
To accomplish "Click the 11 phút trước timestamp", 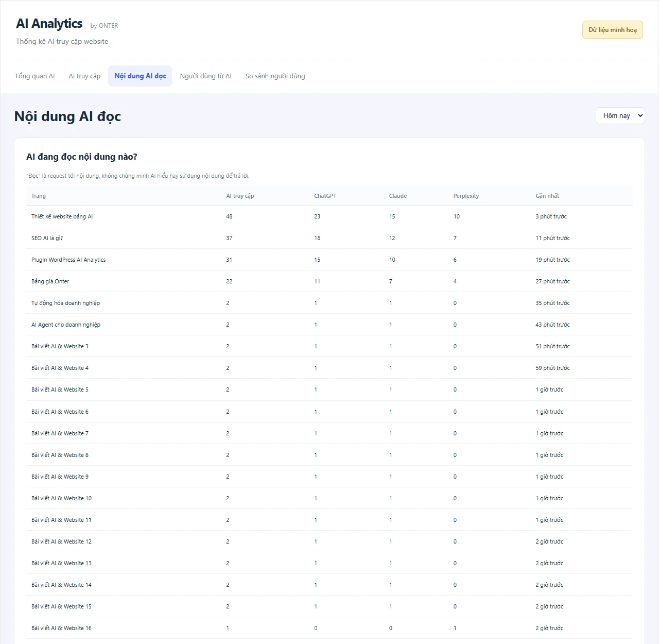I will click(x=552, y=238).
